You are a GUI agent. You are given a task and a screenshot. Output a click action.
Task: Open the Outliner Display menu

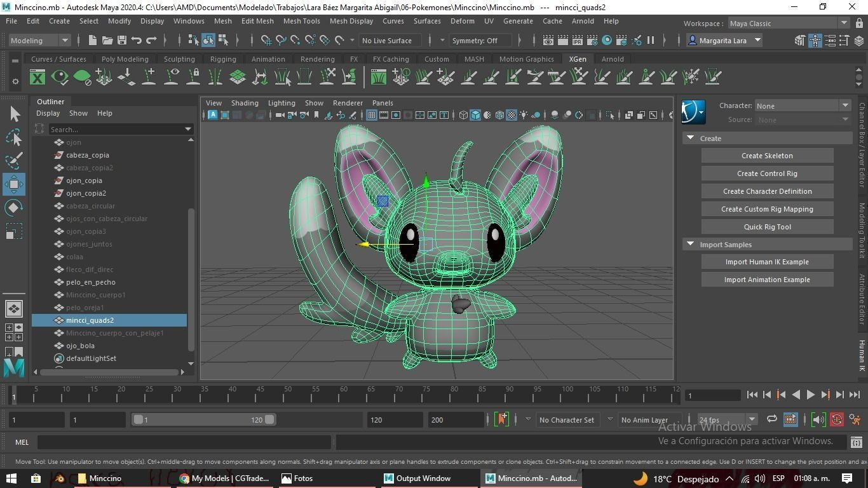tap(48, 113)
